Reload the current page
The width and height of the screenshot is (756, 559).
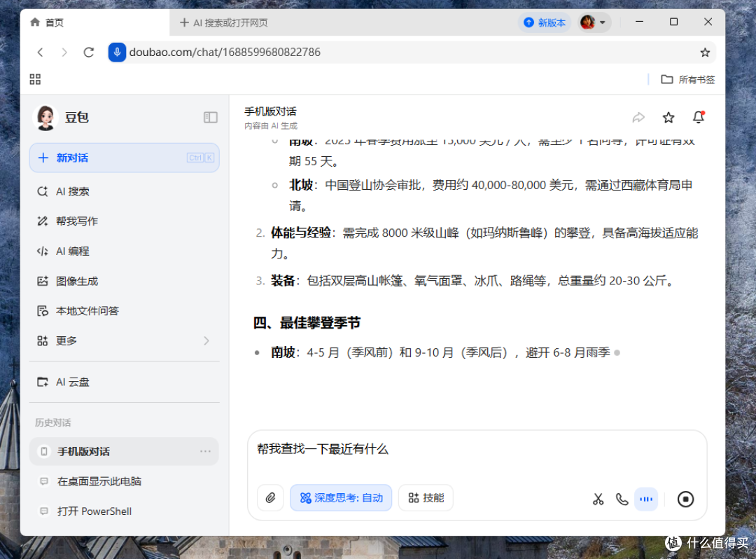click(89, 52)
